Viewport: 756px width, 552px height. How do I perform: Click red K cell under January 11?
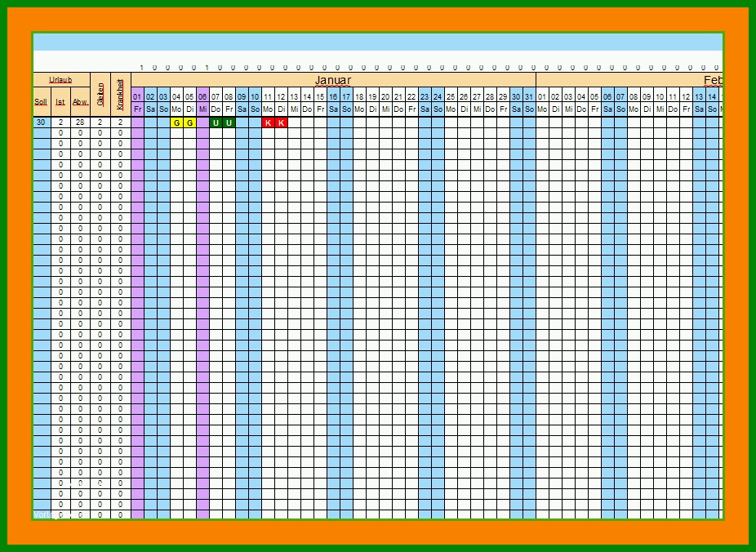268,123
